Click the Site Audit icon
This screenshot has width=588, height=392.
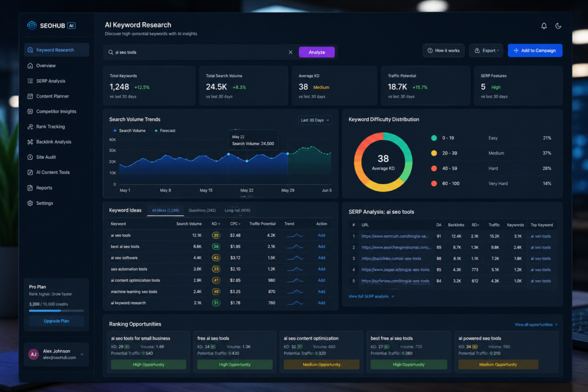[x=30, y=157]
